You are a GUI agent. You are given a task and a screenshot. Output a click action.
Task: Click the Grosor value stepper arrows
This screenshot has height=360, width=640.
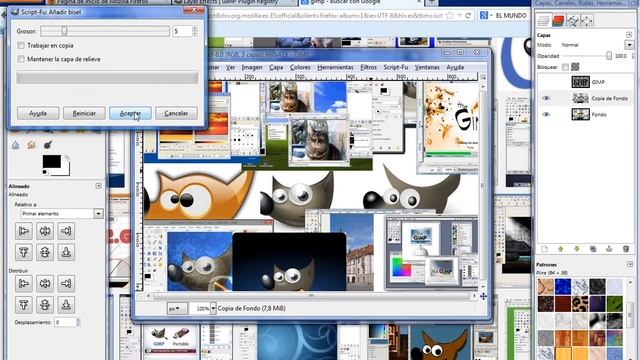[x=195, y=31]
